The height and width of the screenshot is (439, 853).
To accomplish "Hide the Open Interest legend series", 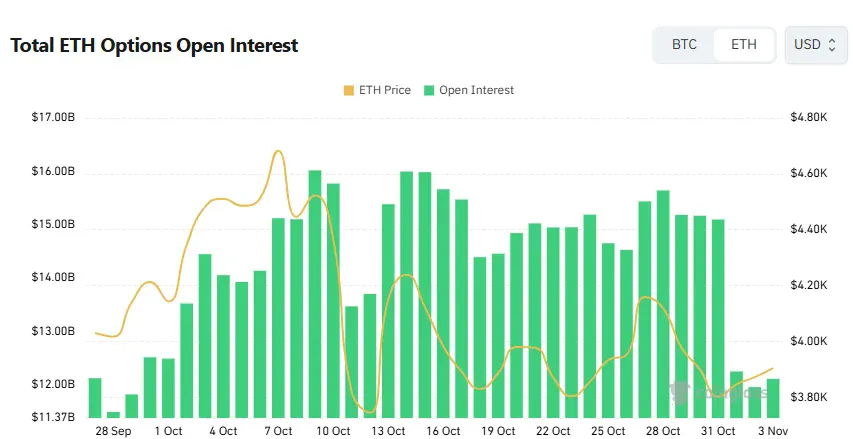I will (x=468, y=90).
